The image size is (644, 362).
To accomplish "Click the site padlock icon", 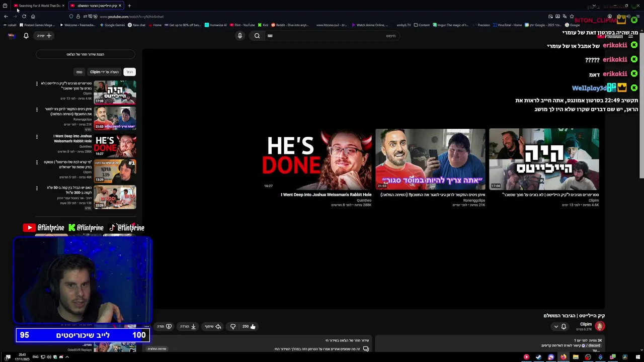I will [x=78, y=17].
